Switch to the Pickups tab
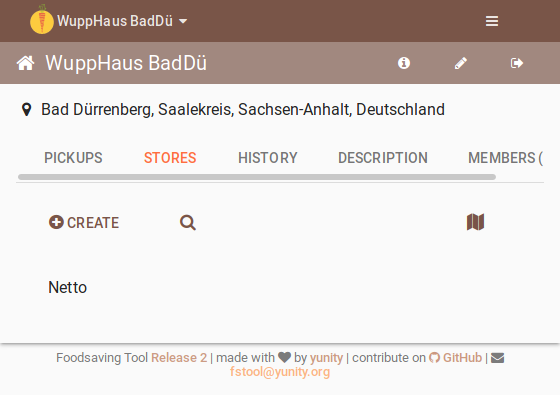 pyautogui.click(x=73, y=158)
